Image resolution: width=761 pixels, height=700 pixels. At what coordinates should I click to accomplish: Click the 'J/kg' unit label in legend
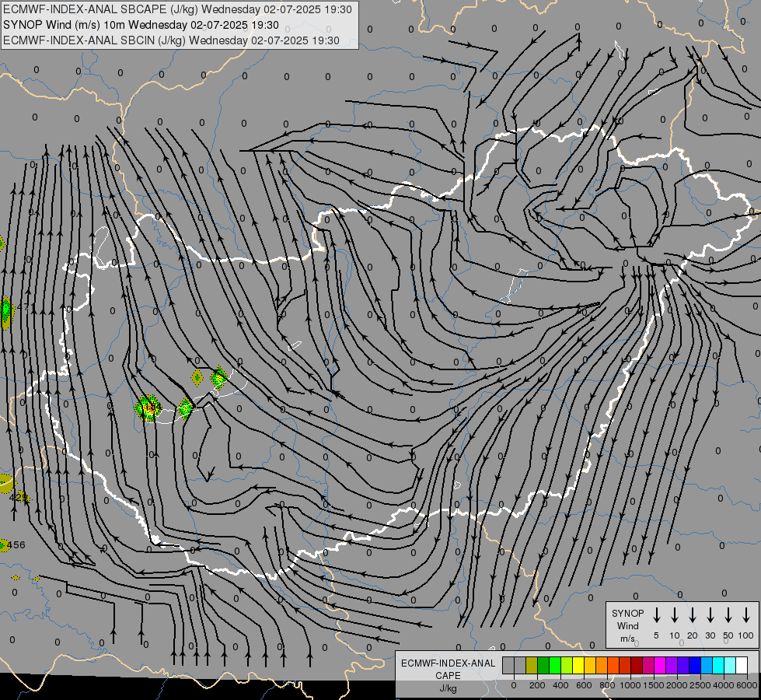[x=448, y=688]
